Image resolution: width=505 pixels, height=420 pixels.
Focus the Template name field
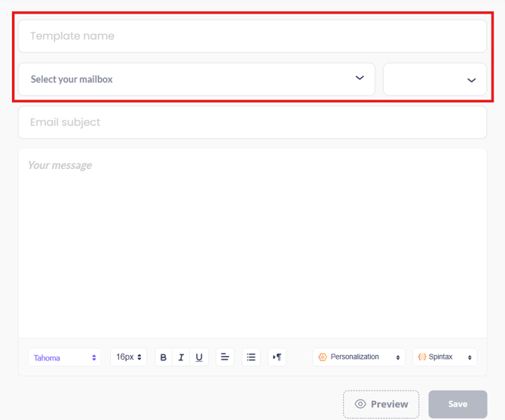[x=252, y=36]
